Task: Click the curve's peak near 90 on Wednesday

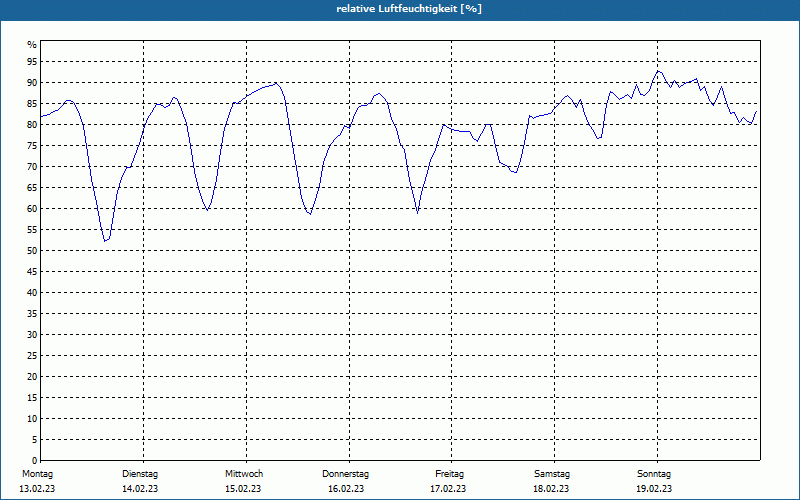Action: click(x=276, y=83)
